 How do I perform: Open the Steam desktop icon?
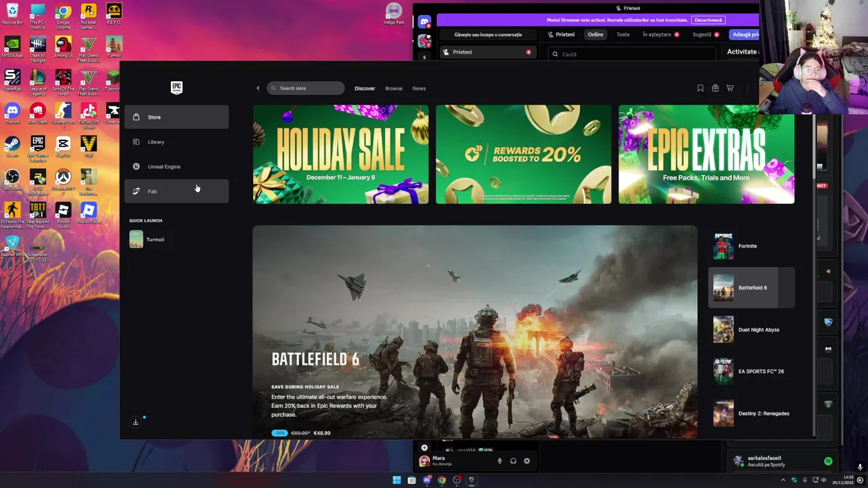click(12, 146)
